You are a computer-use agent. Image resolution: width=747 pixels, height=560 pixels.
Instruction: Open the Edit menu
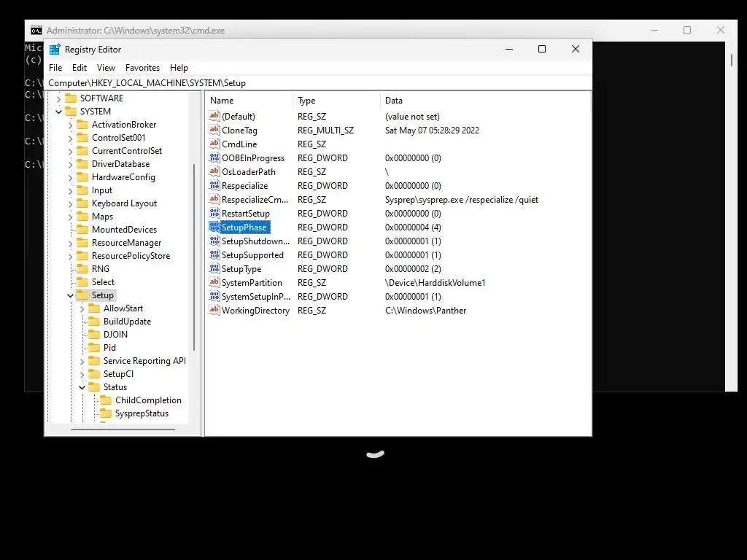click(79, 68)
